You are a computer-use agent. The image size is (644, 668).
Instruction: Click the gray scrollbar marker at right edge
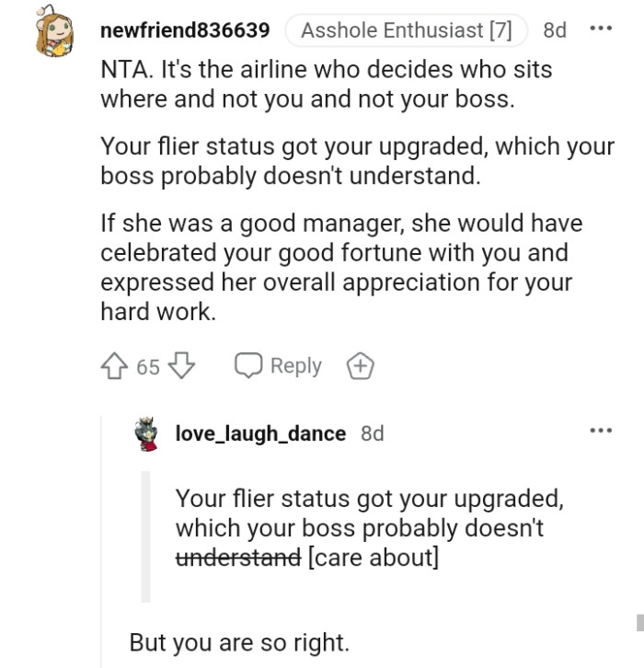pos(638,624)
